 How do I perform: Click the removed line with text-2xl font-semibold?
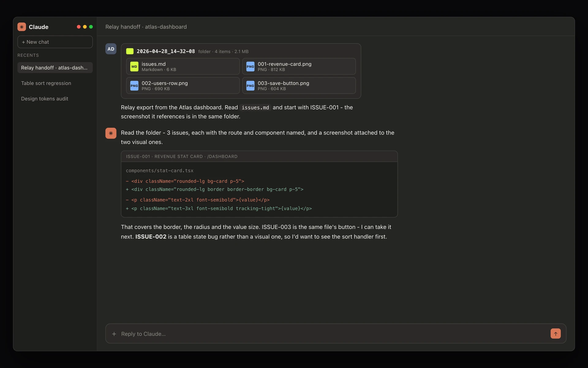[x=198, y=200]
